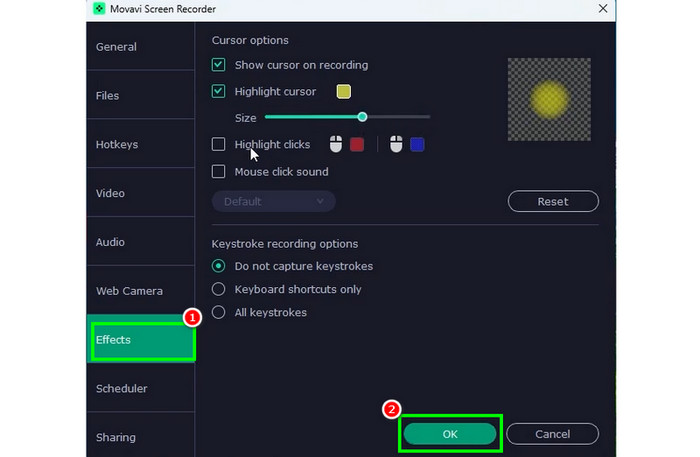Open the blue right-click color swatch
Image resolution: width=700 pixels, height=457 pixels.
click(417, 144)
